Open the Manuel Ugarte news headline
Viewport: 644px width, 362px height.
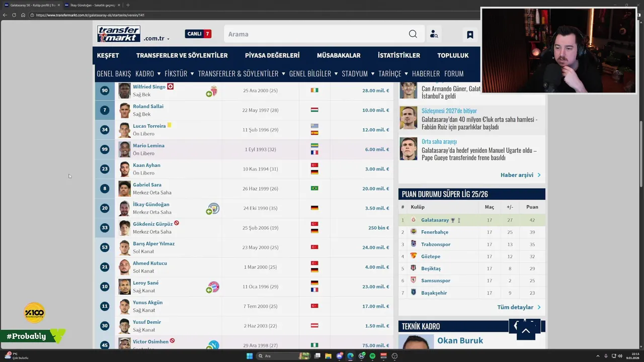tap(479, 154)
